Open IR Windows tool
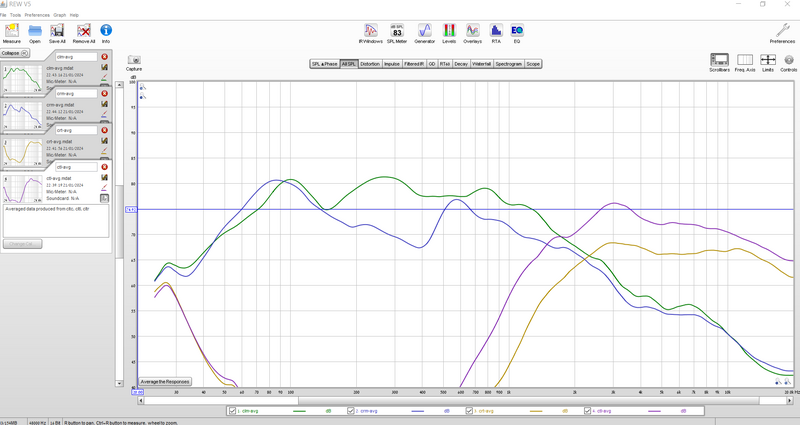 coord(370,30)
